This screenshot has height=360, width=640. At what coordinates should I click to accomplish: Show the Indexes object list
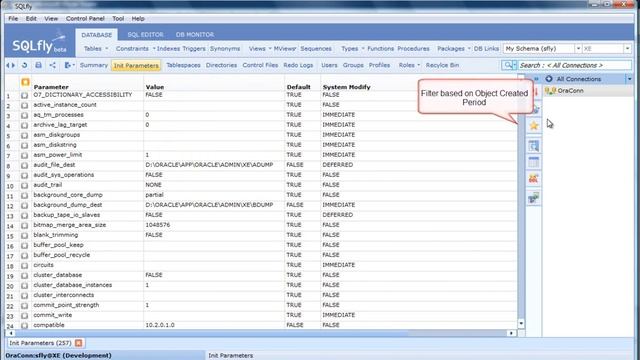(x=168, y=49)
